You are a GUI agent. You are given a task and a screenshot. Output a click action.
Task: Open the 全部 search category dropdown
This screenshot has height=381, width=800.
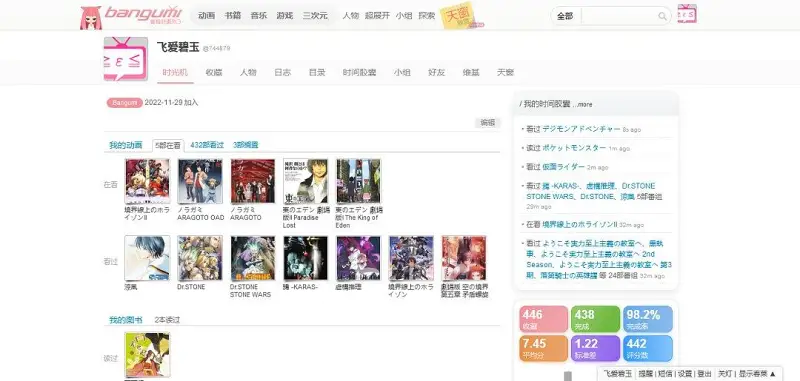(565, 16)
